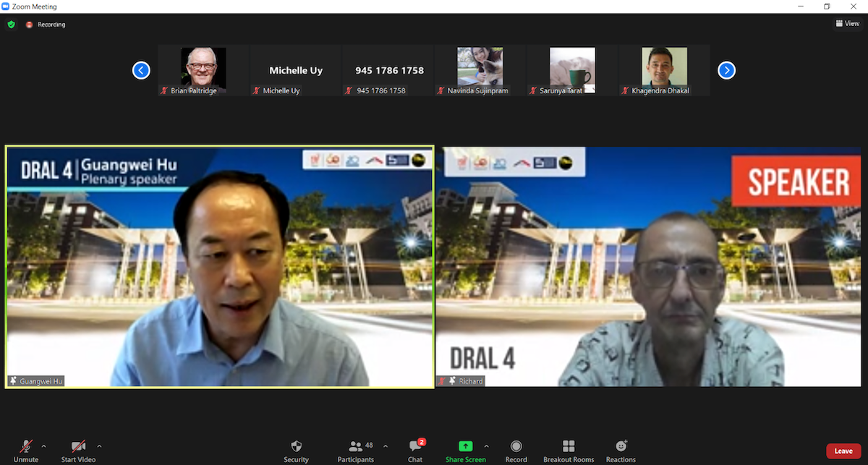Viewport: 868px width, 465px height.
Task: Select Khagendra Dhakal's video thumbnail
Action: 664,70
